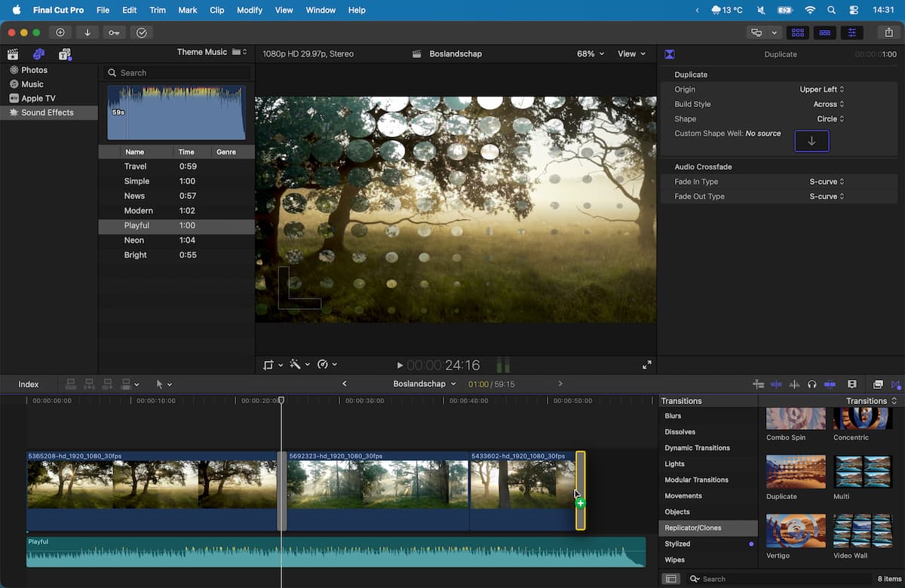This screenshot has height=588, width=905.
Task: Toggle solo headphones button
Action: 811,384
